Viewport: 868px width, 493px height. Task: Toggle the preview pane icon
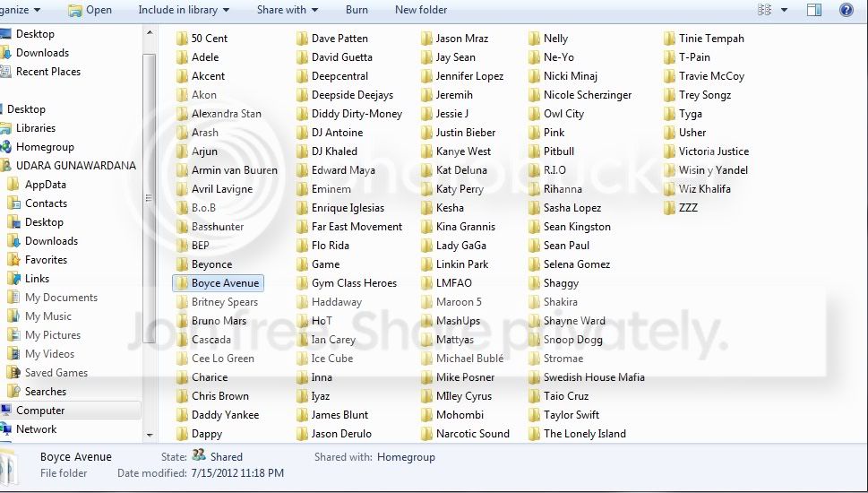(x=813, y=10)
